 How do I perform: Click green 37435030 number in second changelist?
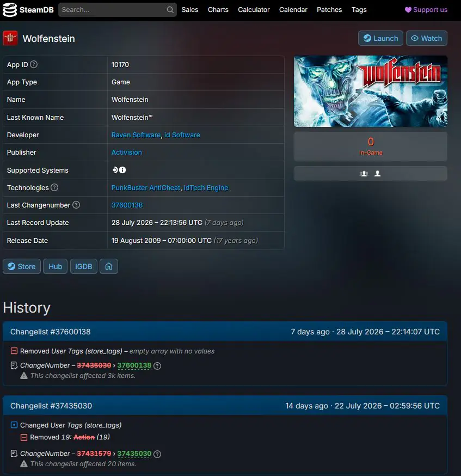134,454
